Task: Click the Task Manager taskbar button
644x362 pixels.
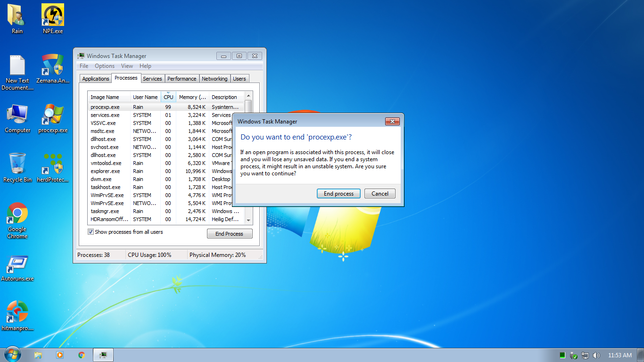Action: click(x=103, y=355)
